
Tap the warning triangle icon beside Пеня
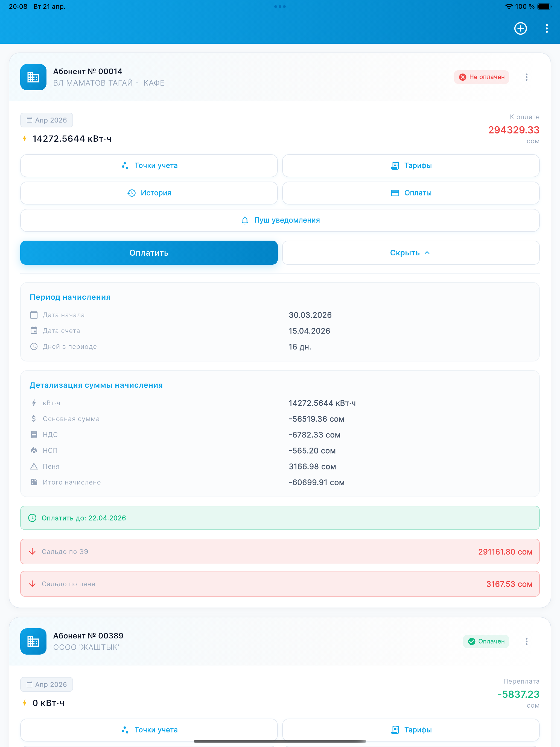point(34,466)
